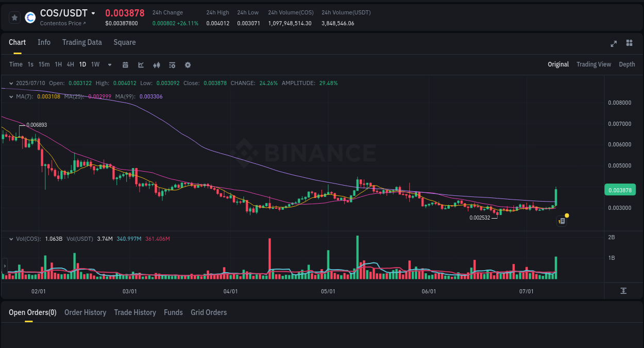Click the scroll-to-latest-candle icon
The height and width of the screenshot is (348, 644).
click(x=623, y=291)
